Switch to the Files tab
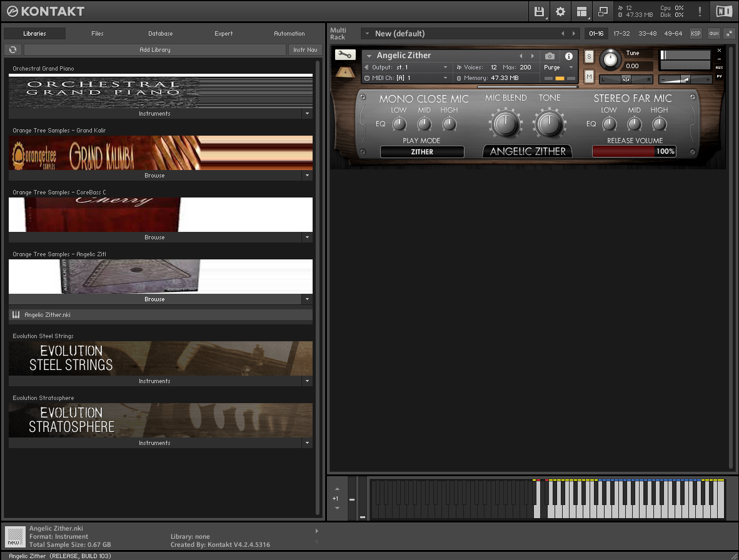Image resolution: width=739 pixels, height=560 pixels. coord(97,34)
